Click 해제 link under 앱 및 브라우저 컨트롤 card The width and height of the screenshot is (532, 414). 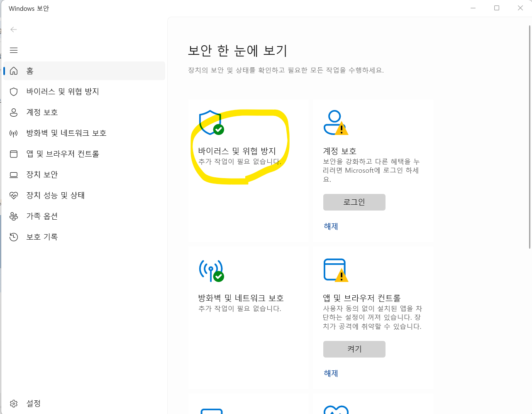(331, 373)
